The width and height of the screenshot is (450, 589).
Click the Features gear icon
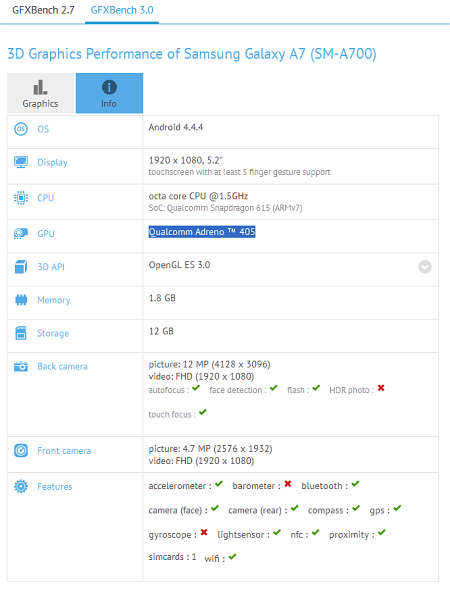(x=21, y=486)
